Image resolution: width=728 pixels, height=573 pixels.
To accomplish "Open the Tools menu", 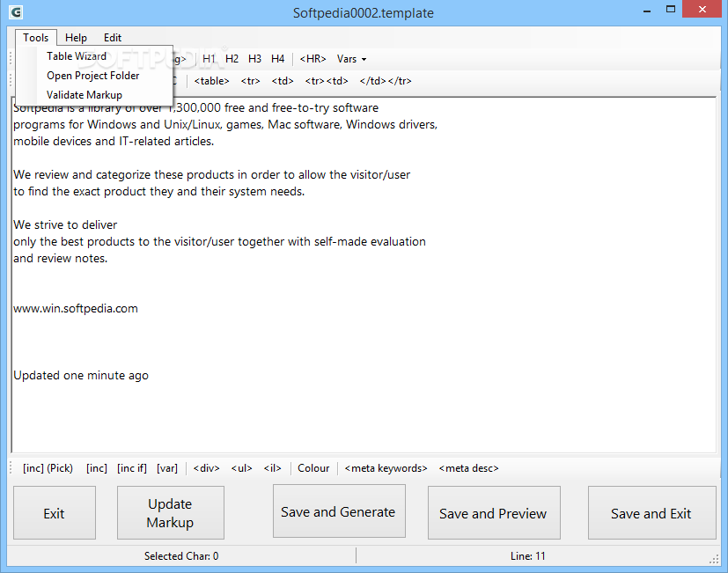I will pos(36,38).
